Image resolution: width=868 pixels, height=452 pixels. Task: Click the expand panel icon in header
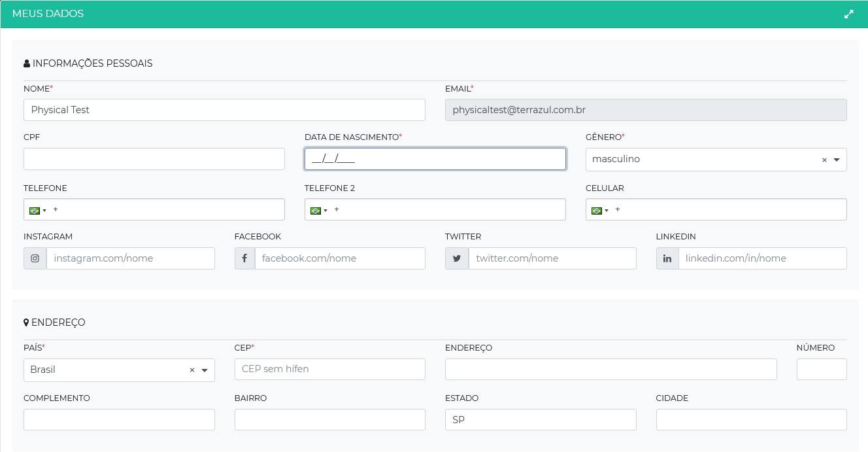coord(848,14)
